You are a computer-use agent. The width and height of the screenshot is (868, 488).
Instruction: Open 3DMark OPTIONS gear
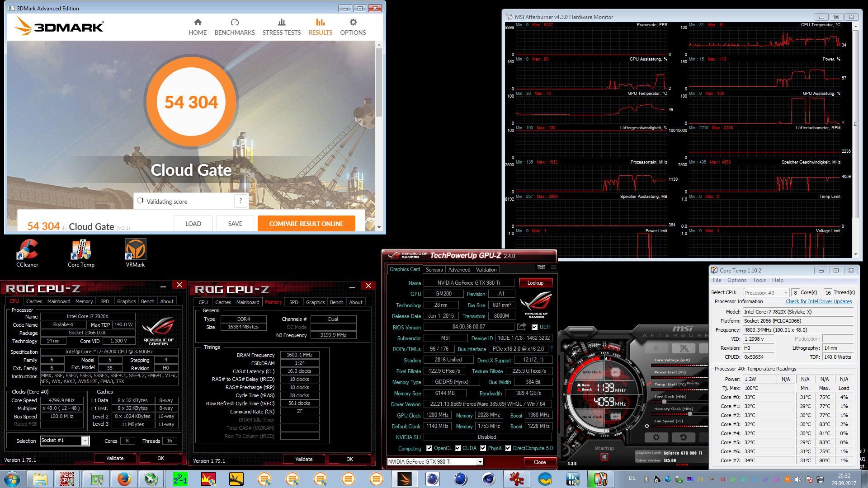(x=353, y=27)
